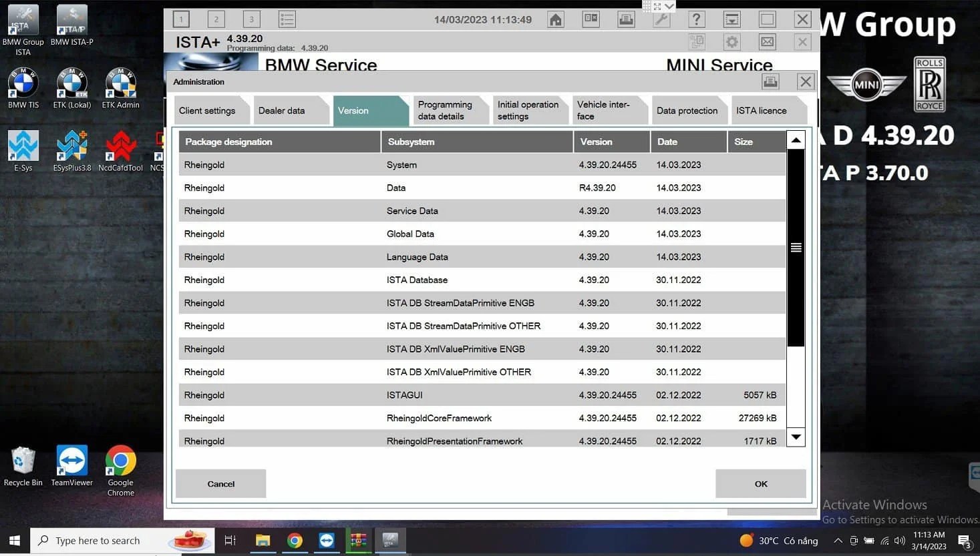The width and height of the screenshot is (980, 556).
Task: Select ISTA DB XmlValuePrimitive ENGB row
Action: click(x=482, y=349)
